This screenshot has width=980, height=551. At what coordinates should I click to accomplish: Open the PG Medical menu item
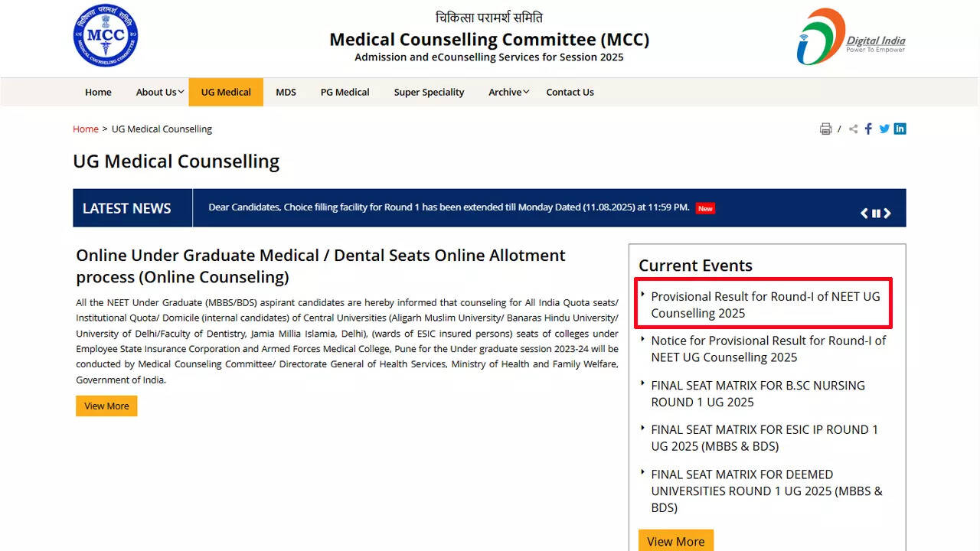345,92
